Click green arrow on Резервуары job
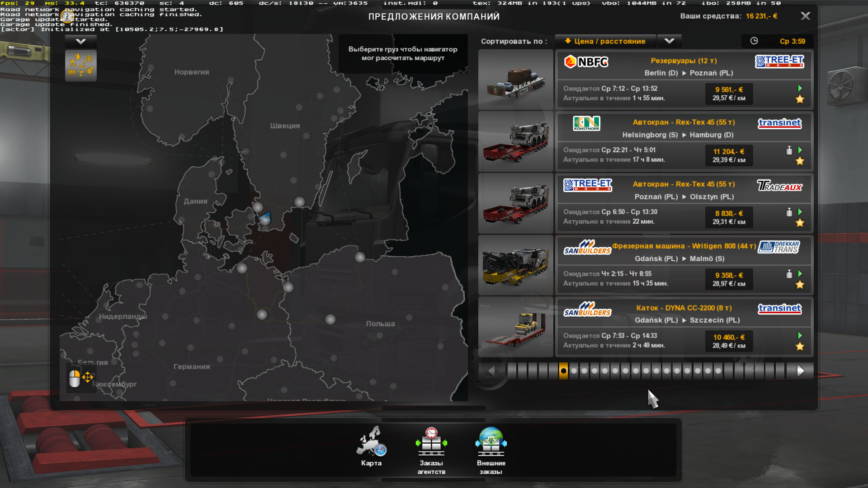Screen dimensions: 868x488 tap(800, 88)
